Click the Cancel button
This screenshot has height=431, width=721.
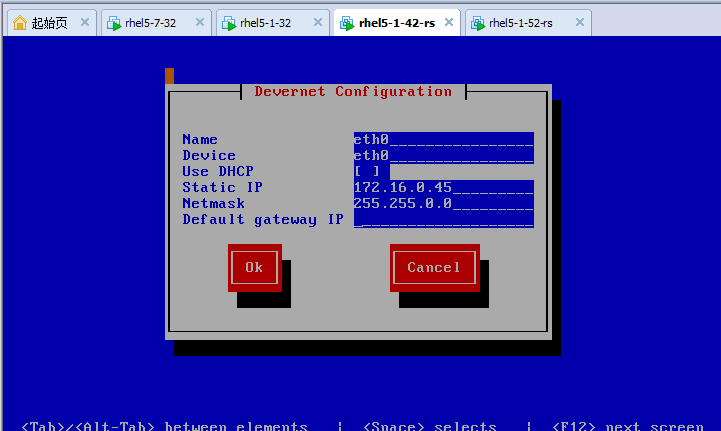(x=435, y=268)
